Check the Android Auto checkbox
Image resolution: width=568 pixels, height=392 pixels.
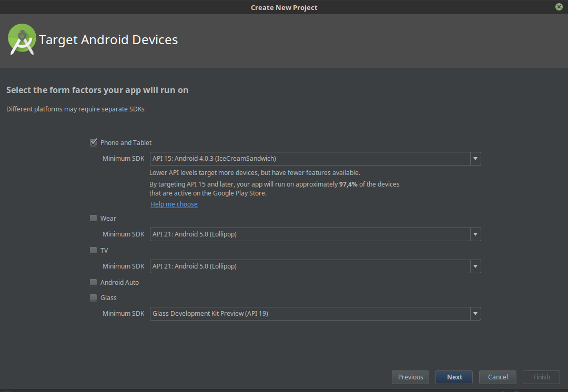tap(93, 282)
